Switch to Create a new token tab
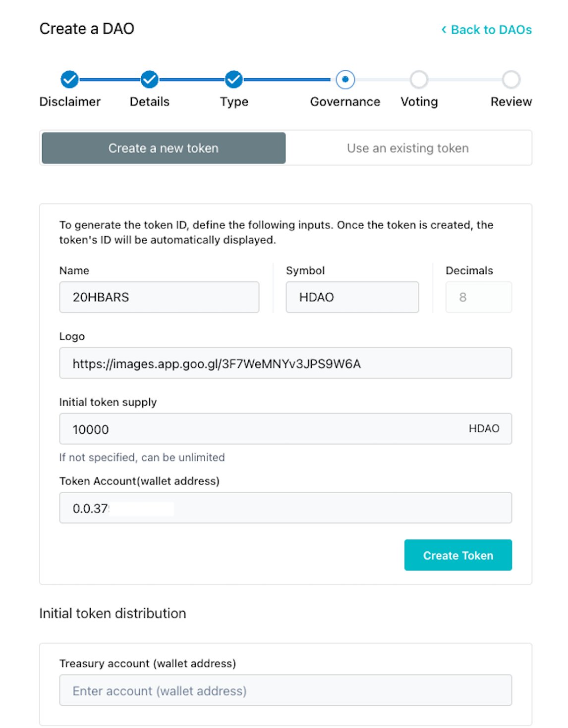Image resolution: width=568 pixels, height=728 pixels. pos(164,148)
